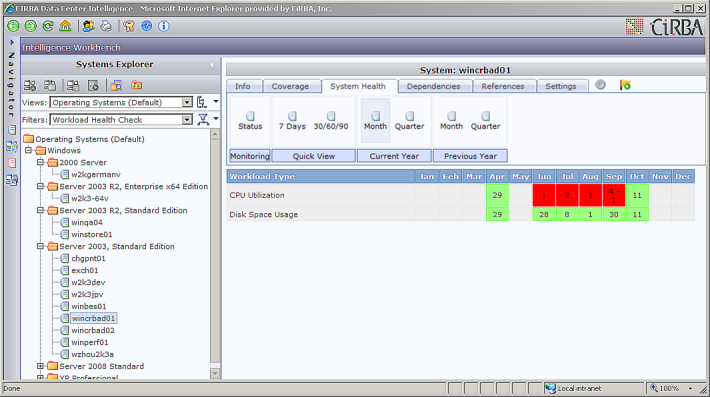The image size is (710, 397).
Task: Open the Views dropdown list
Action: point(187,103)
